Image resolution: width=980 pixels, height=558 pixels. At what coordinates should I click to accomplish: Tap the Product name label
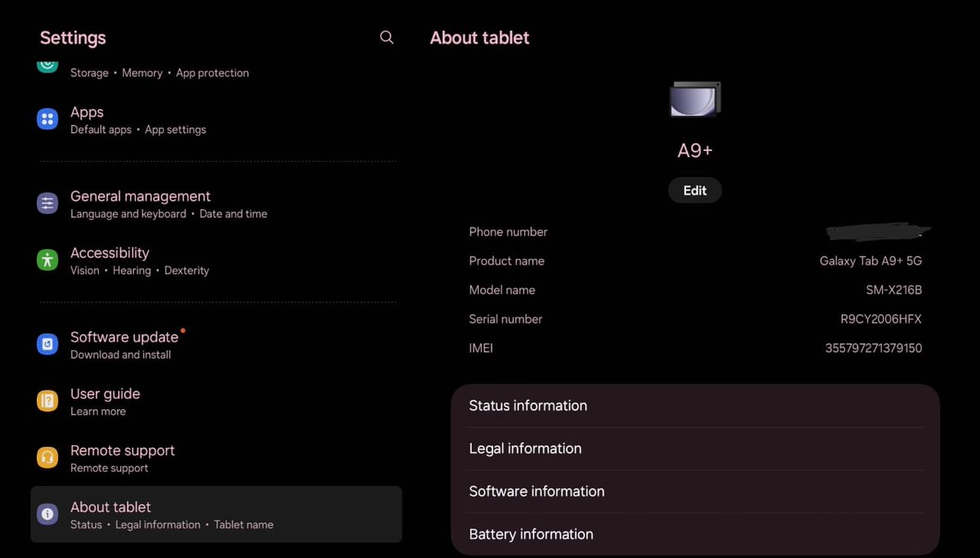click(x=506, y=261)
